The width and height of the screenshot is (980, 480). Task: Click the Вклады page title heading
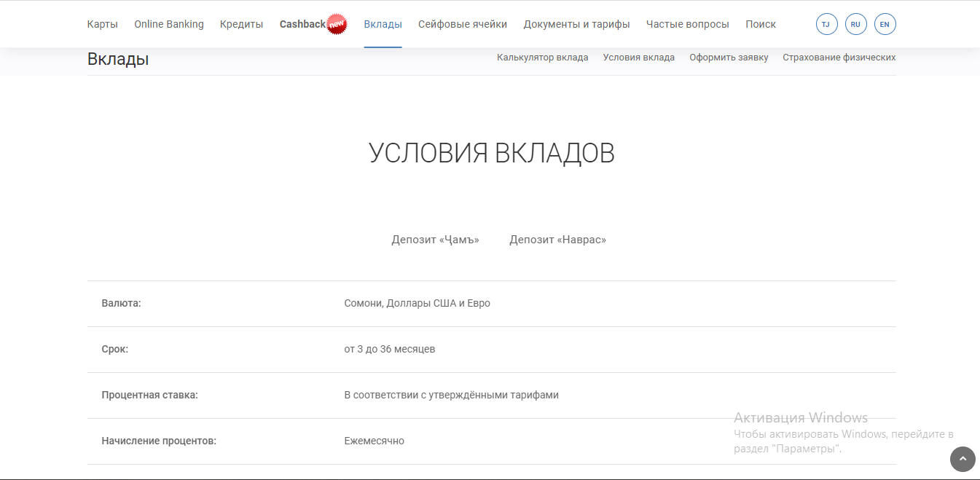pyautogui.click(x=118, y=60)
